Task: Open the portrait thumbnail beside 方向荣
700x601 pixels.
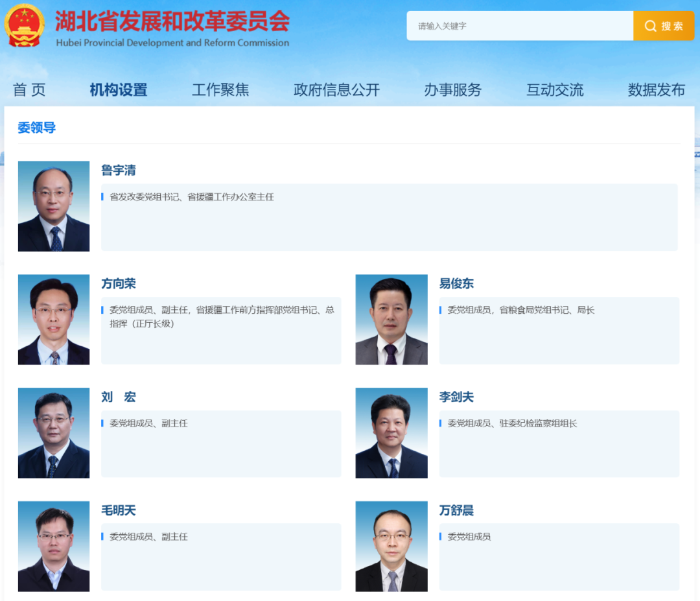Action: click(x=54, y=320)
